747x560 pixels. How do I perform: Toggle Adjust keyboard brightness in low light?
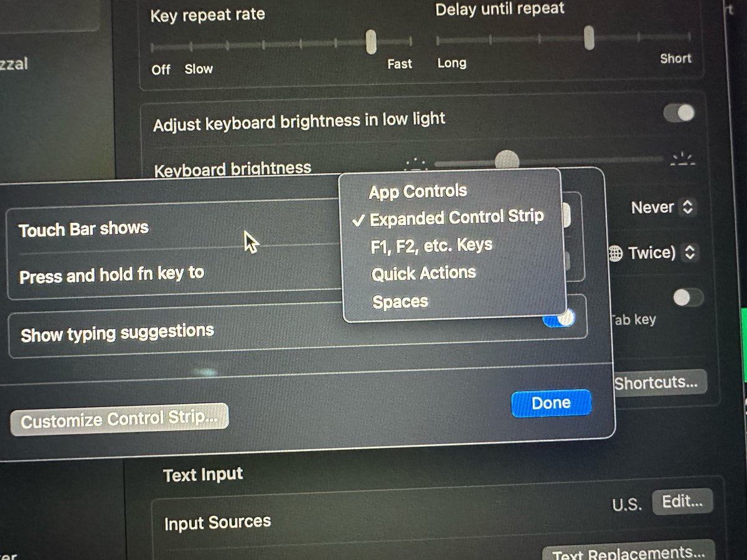click(x=679, y=113)
